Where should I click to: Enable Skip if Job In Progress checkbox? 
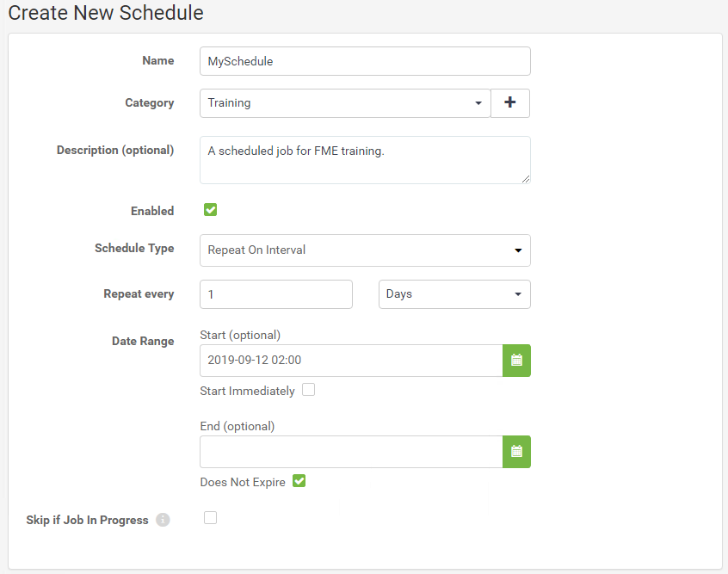coord(210,517)
